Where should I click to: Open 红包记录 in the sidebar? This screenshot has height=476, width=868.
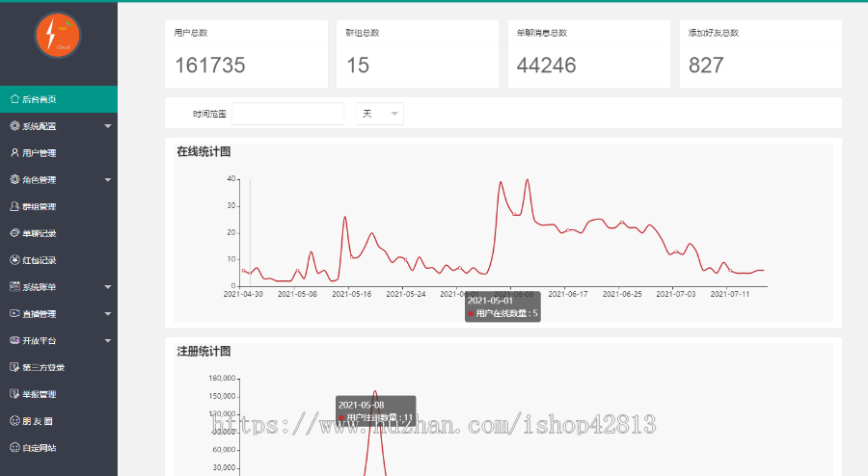coord(59,260)
